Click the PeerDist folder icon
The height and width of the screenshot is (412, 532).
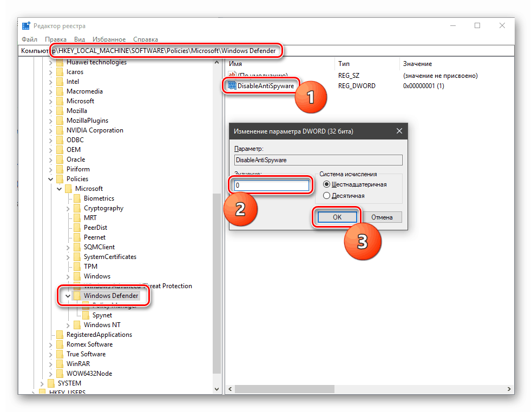pyautogui.click(x=77, y=227)
